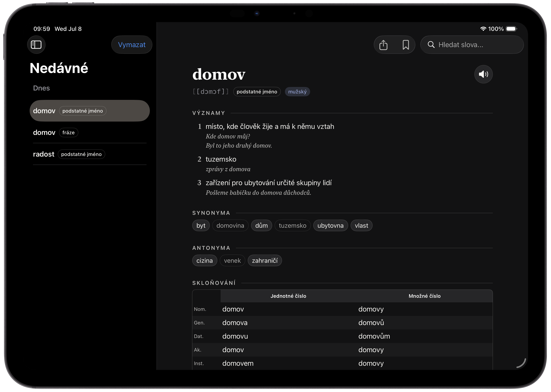Click the Hledat slova search field
The width and height of the screenshot is (551, 392).
(x=472, y=45)
